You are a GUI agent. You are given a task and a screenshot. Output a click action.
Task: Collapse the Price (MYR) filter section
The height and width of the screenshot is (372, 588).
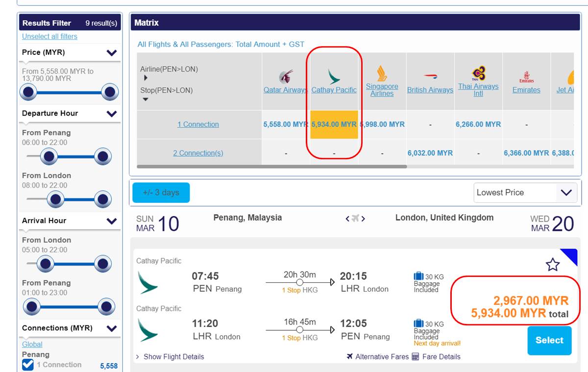(x=112, y=52)
